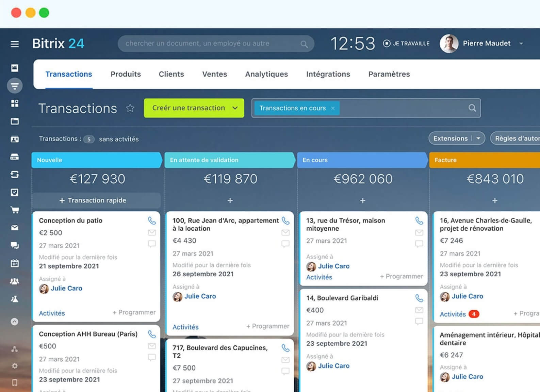The width and height of the screenshot is (540, 392).
Task: Click the Transaction rapide button
Action: 96,200
